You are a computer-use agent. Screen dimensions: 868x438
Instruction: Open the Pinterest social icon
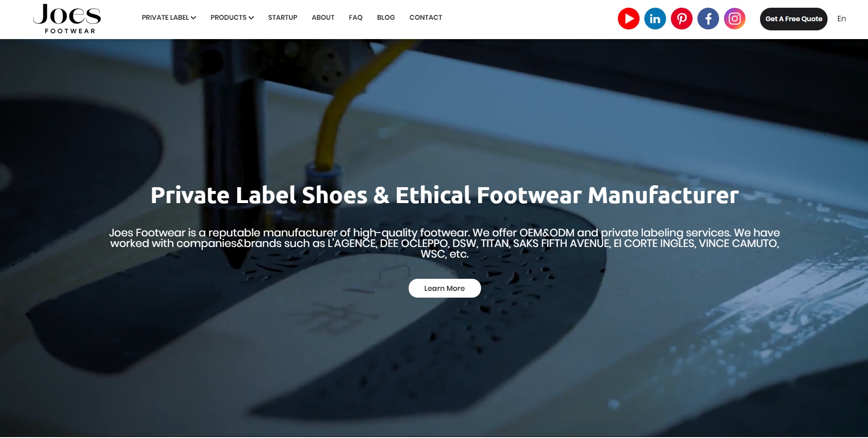[x=681, y=19]
